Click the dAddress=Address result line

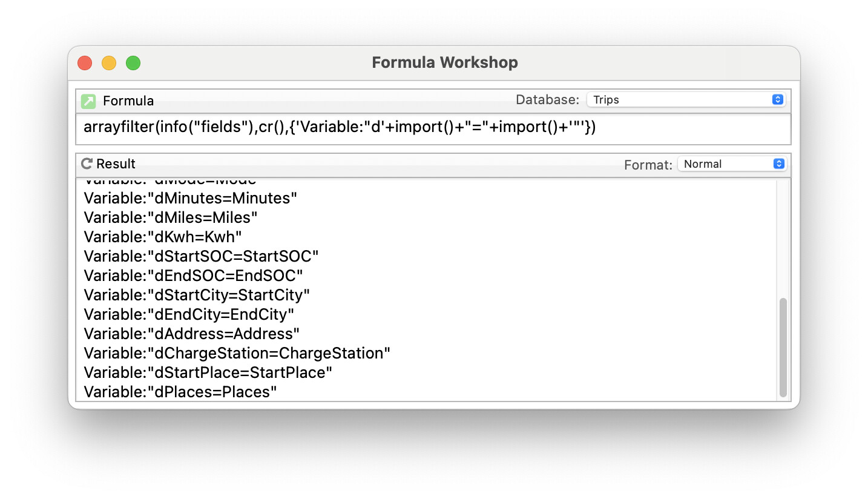(x=192, y=334)
